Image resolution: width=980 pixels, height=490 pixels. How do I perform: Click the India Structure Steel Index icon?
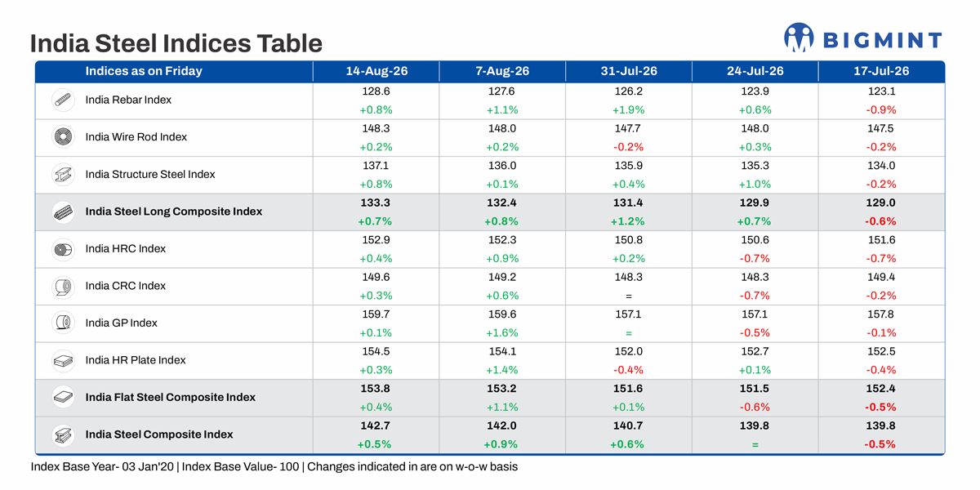click(64, 175)
